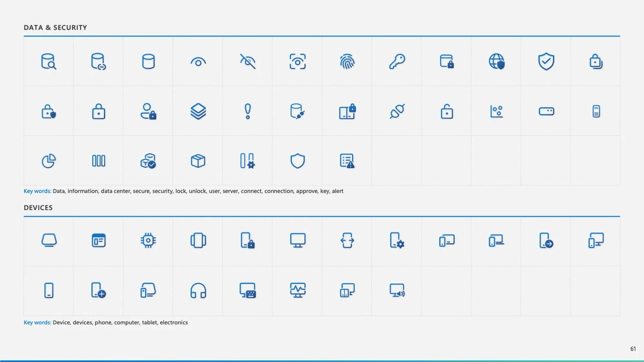Select the open eye icon
The width and height of the screenshot is (644, 362).
pyautogui.click(x=198, y=62)
